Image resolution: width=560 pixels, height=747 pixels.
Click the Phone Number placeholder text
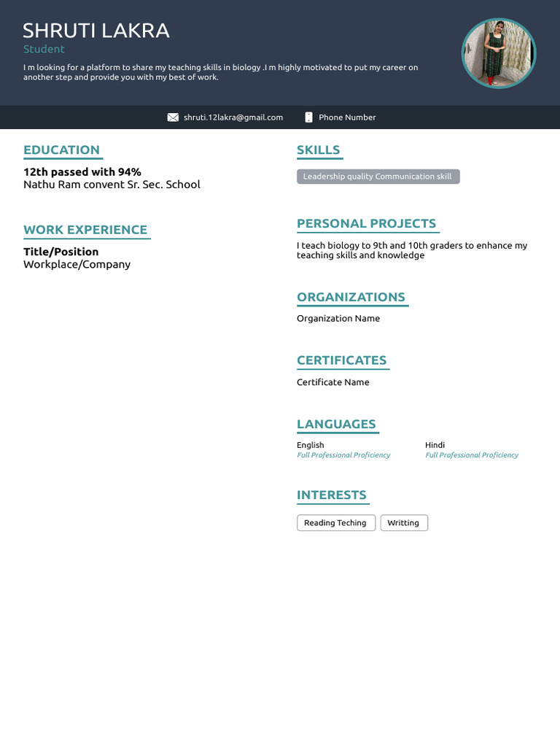[347, 117]
